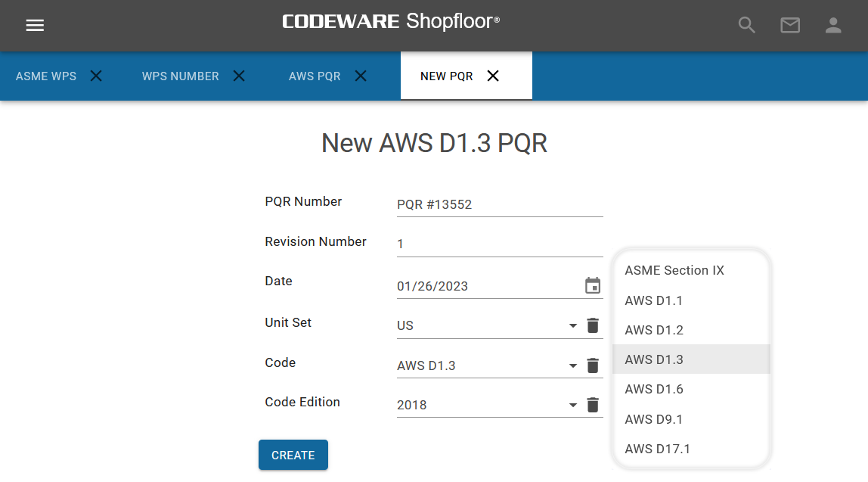Viewport: 868px width, 482px height.
Task: Click the Date input field value
Action: click(x=432, y=286)
